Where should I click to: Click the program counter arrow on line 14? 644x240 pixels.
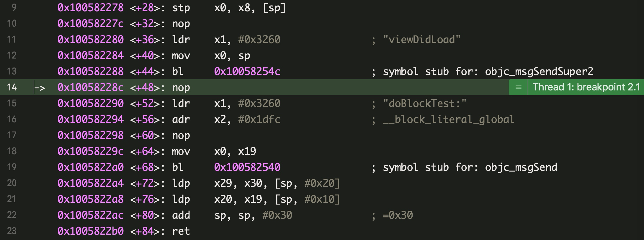pyautogui.click(x=40, y=88)
